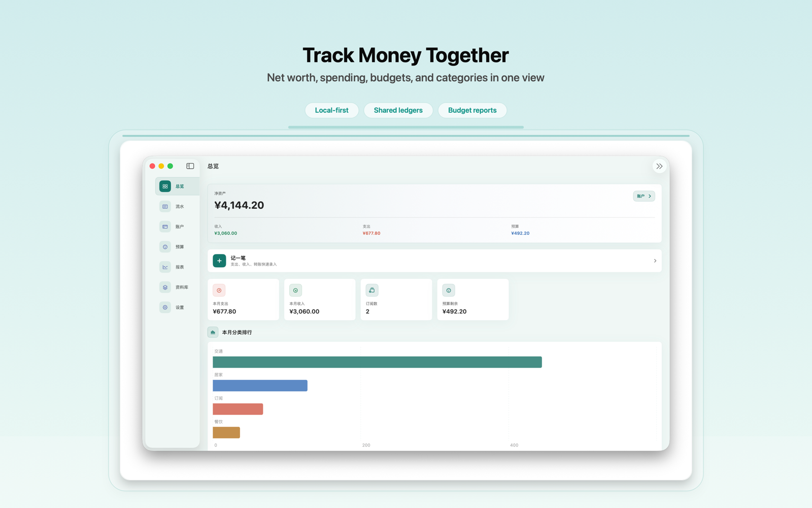Maximize the window with the green button

[171, 166]
